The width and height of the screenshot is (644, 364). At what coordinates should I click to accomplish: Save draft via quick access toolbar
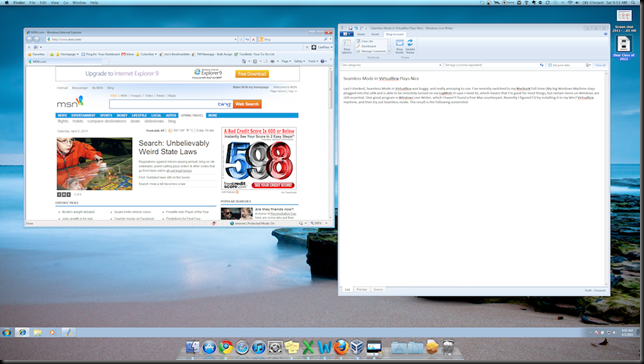(x=350, y=28)
